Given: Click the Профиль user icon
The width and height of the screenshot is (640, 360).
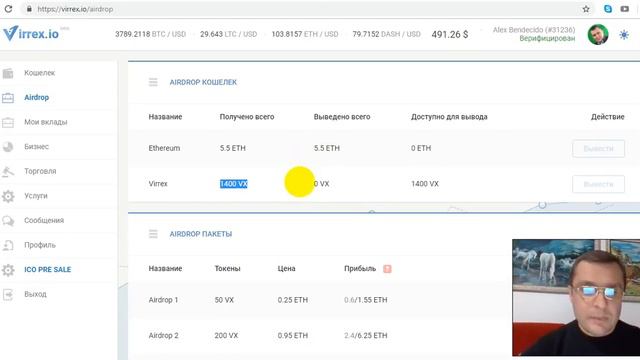Looking at the screenshot, I should 8,245.
